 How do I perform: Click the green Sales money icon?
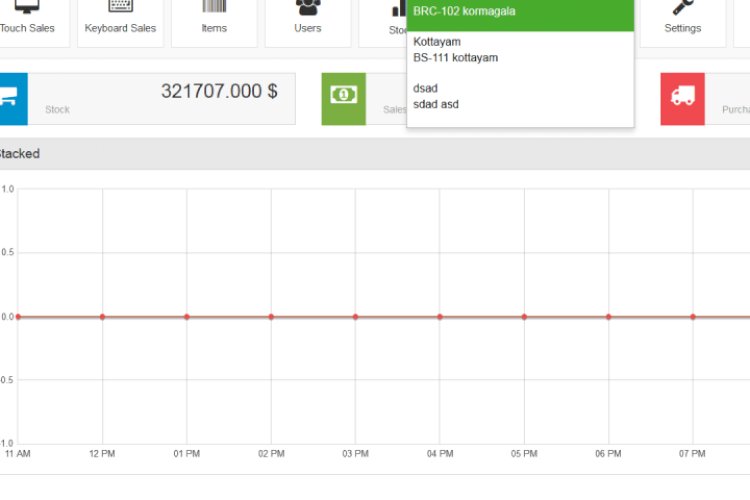tap(343, 99)
